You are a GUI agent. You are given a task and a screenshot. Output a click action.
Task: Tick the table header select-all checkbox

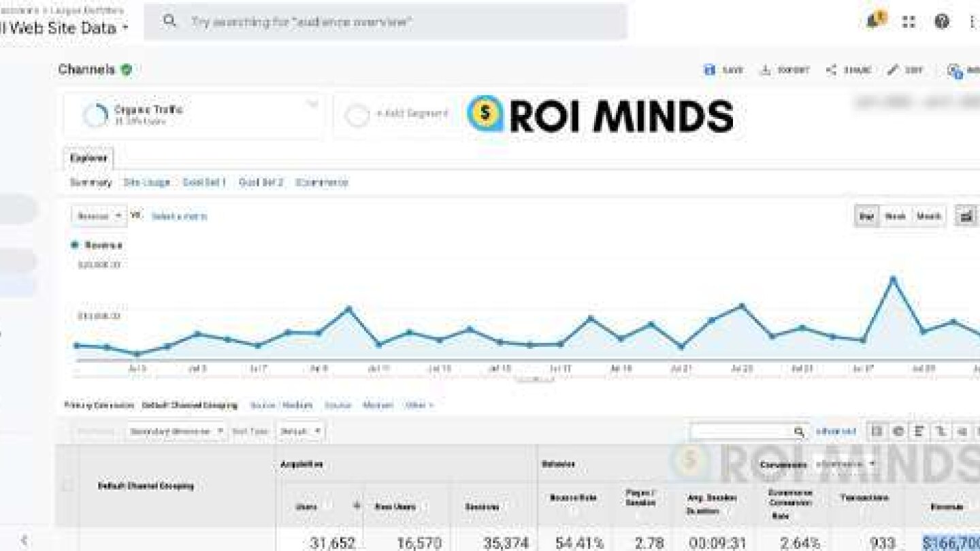67,486
